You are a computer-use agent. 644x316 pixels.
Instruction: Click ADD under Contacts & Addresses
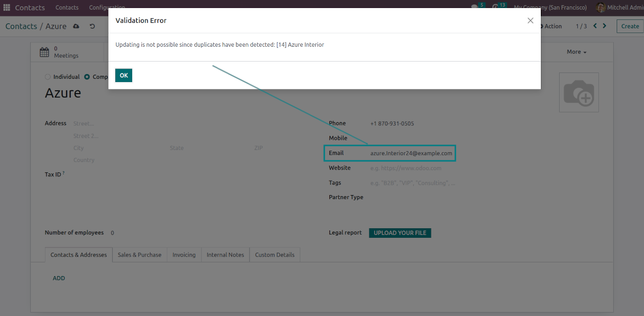click(x=59, y=278)
